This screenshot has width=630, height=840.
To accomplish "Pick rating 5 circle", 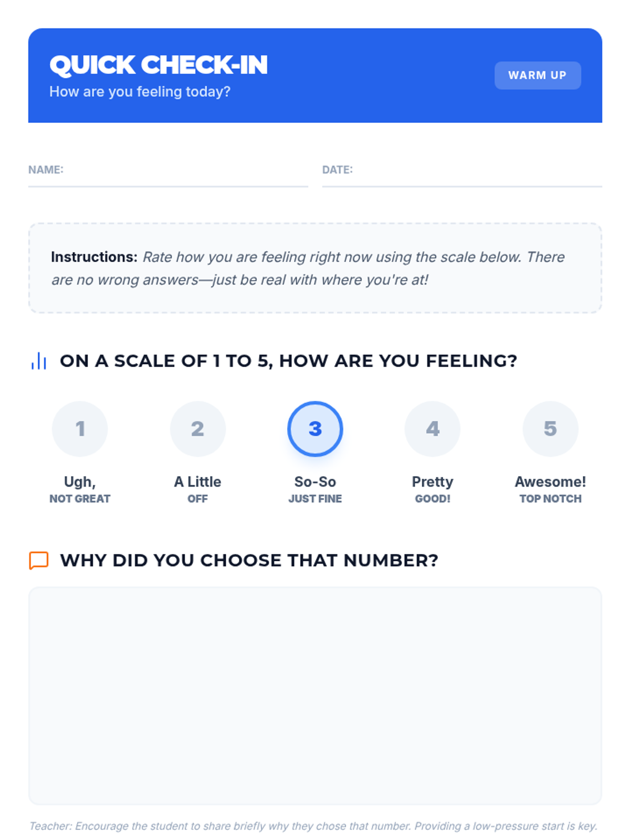I will pyautogui.click(x=550, y=429).
